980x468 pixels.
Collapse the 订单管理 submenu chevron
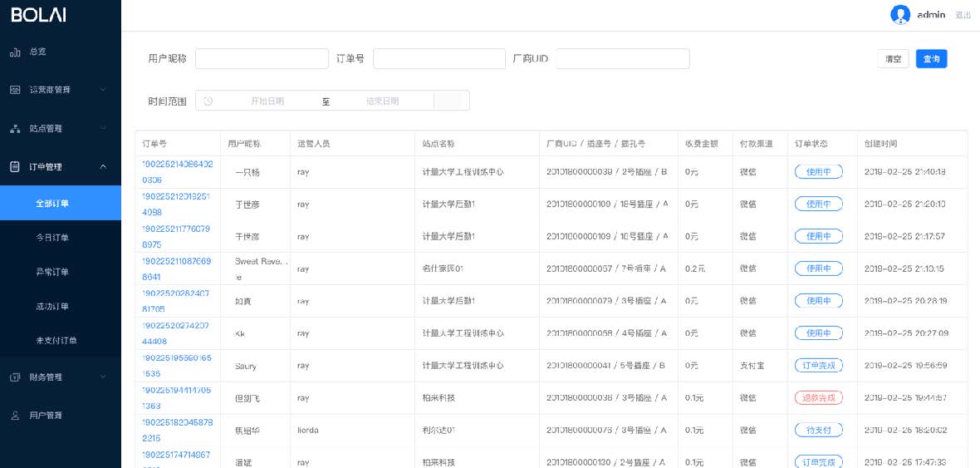point(103,166)
